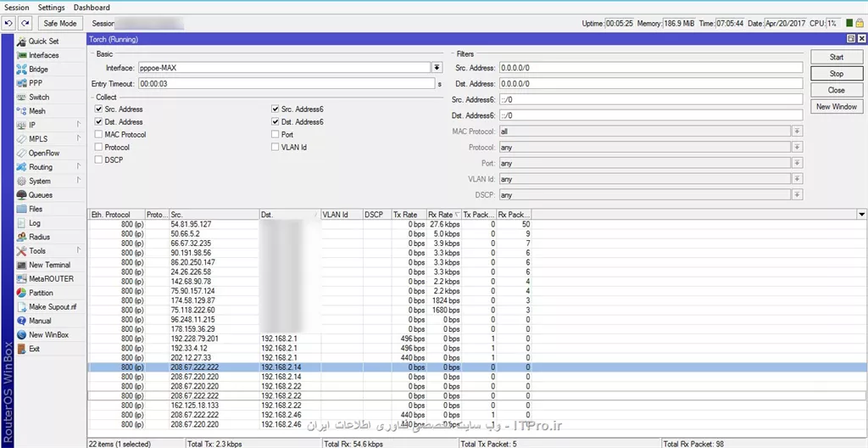868x448 pixels.
Task: Toggle Src. Address checkbox
Action: (98, 109)
